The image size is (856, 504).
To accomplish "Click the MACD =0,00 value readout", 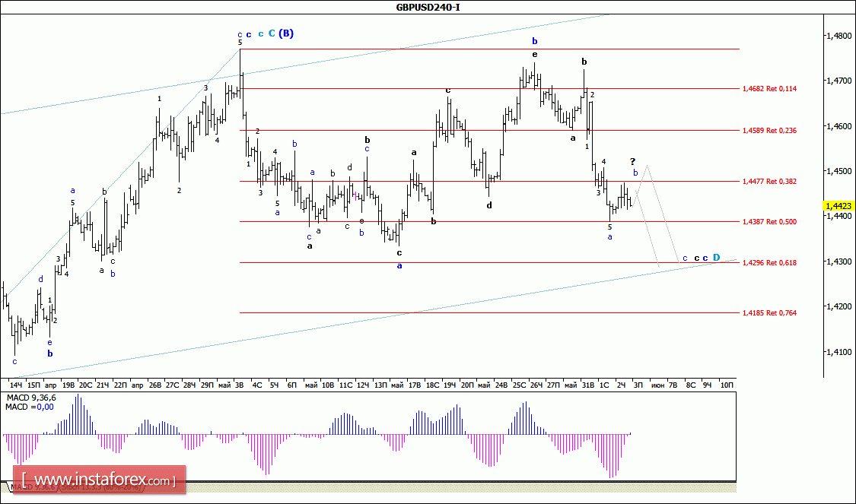I will click(27, 407).
